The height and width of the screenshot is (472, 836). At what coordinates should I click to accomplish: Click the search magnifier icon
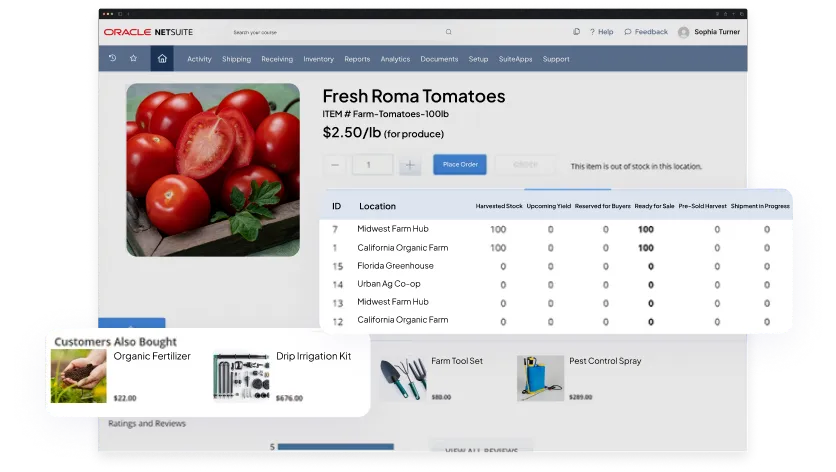tap(448, 32)
